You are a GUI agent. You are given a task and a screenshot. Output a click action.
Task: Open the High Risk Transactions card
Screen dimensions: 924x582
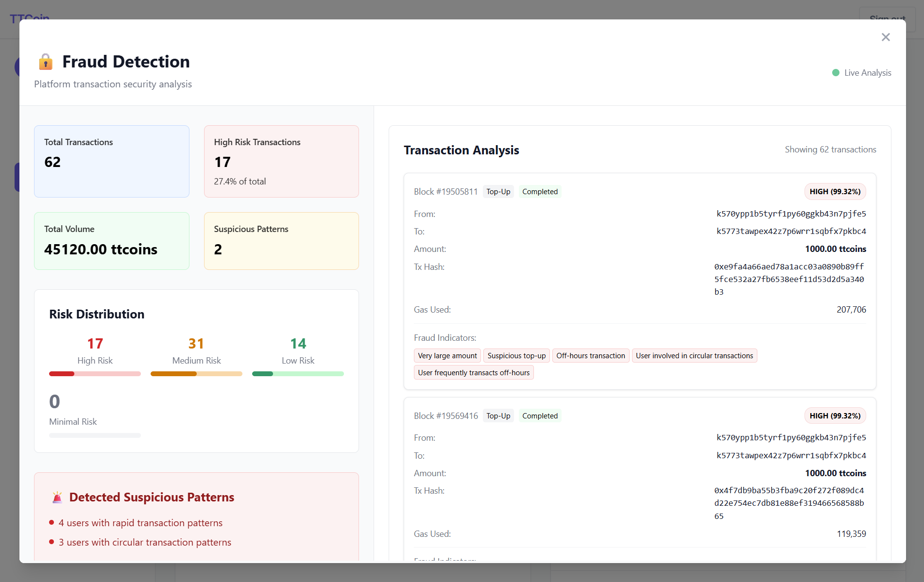pyautogui.click(x=281, y=161)
